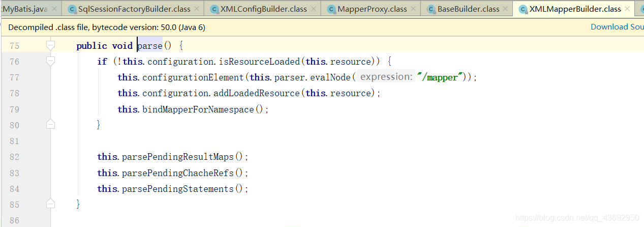This screenshot has width=644, height=227.
Task: Click the isResourceLoaded method call
Action: click(x=259, y=62)
